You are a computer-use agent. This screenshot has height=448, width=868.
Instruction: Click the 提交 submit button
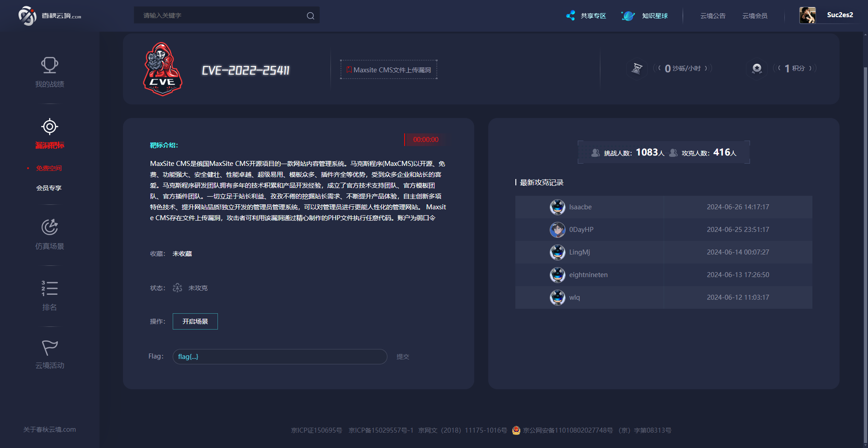(x=403, y=357)
